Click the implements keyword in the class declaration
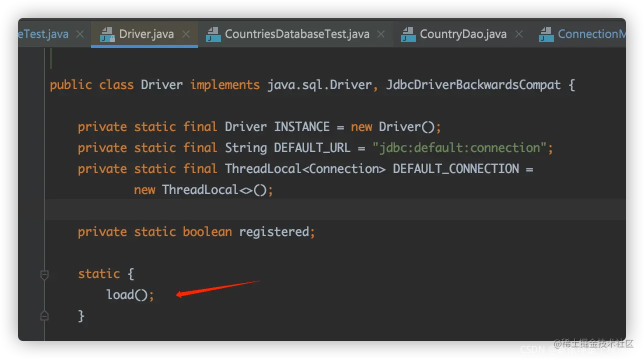Image resolution: width=644 pixels, height=359 pixels. tap(225, 85)
